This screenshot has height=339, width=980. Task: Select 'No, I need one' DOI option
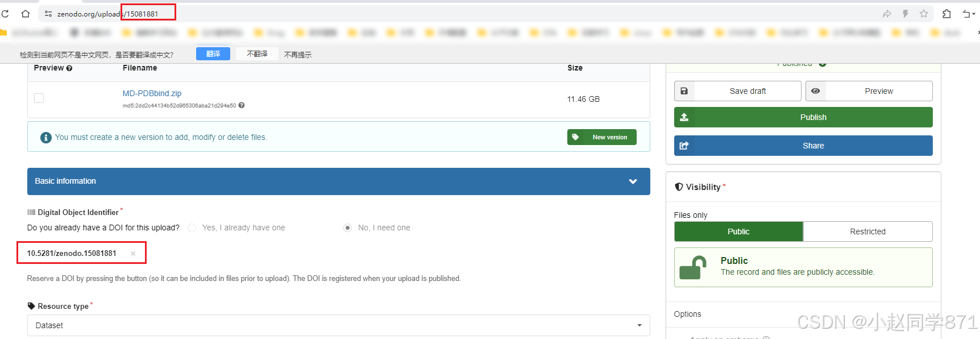pyautogui.click(x=347, y=228)
